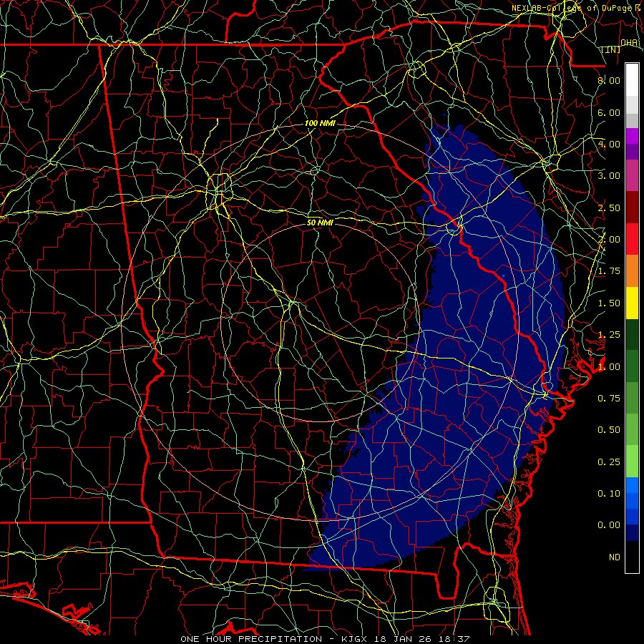
Task: Click the (IN) units label
Action: tap(611, 50)
